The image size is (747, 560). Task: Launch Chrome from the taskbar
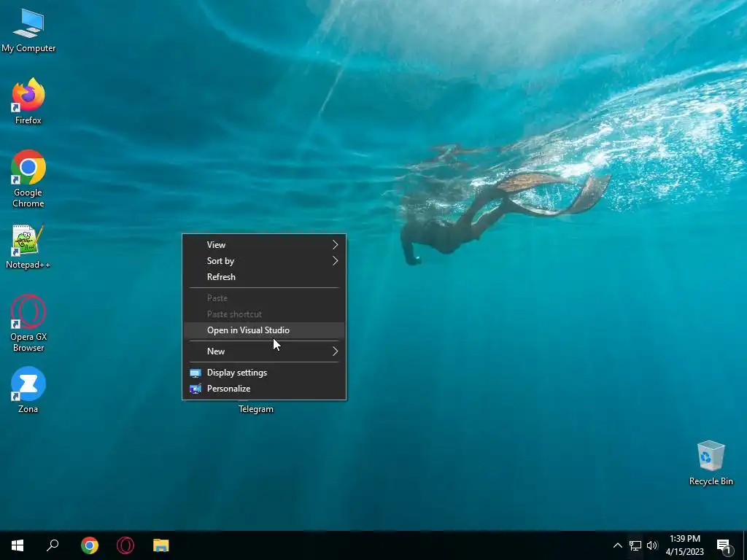click(90, 545)
